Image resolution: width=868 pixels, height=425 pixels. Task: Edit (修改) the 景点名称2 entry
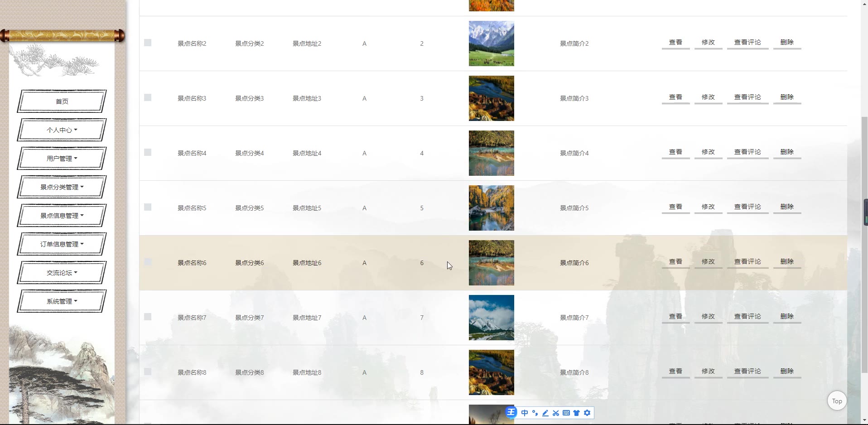(708, 43)
